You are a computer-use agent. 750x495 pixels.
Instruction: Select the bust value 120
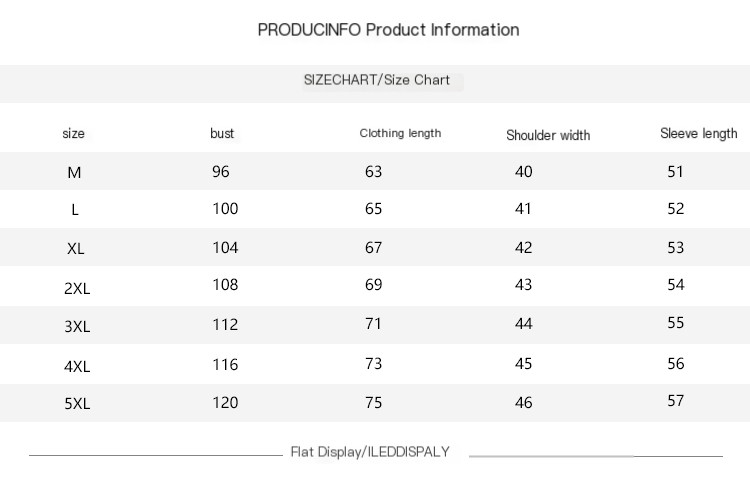[225, 403]
